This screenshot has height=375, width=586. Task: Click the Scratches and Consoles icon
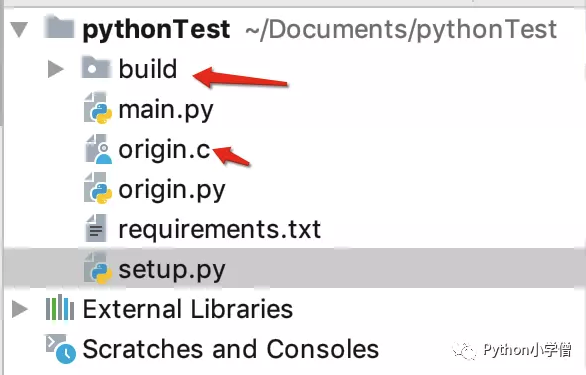click(x=61, y=348)
